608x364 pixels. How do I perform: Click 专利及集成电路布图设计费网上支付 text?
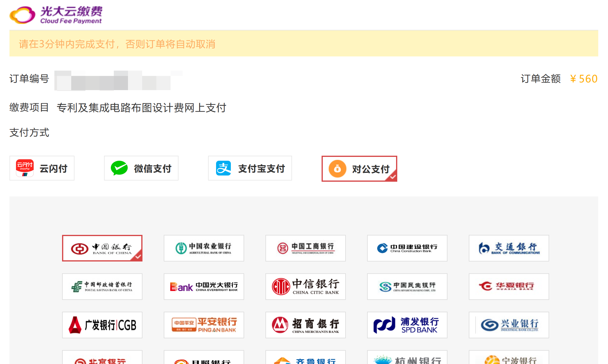point(142,108)
